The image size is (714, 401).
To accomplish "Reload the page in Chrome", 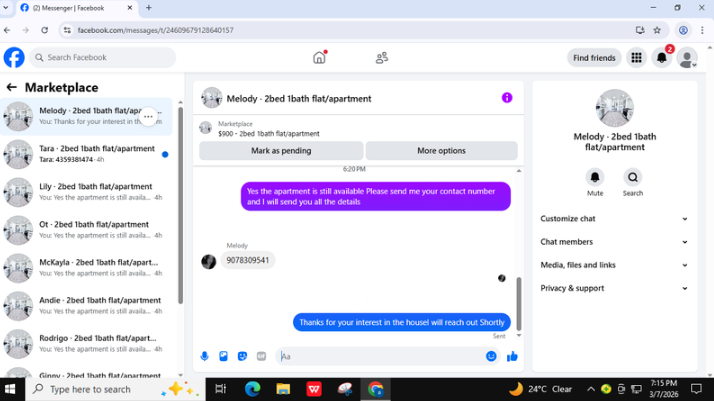I will tap(44, 30).
